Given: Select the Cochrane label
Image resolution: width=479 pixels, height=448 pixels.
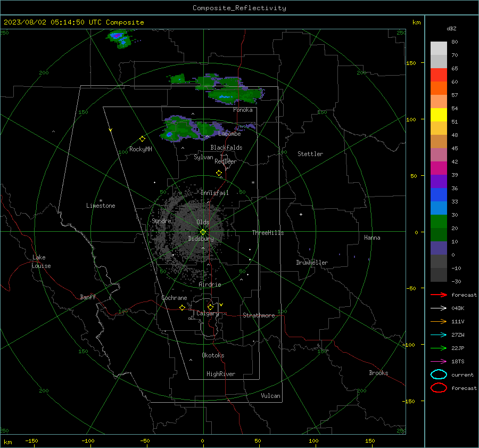Looking at the screenshot, I should point(174,298).
